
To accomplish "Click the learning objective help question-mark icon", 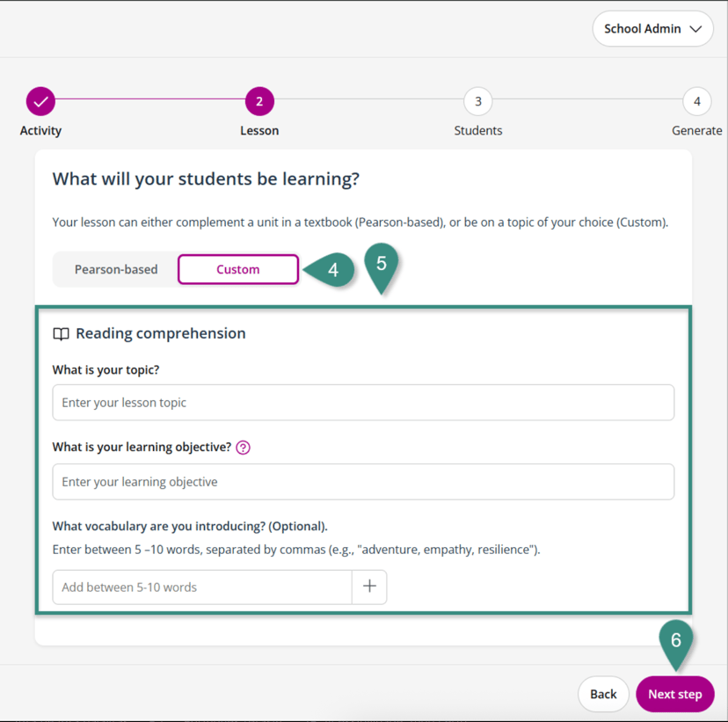I will pos(244,447).
